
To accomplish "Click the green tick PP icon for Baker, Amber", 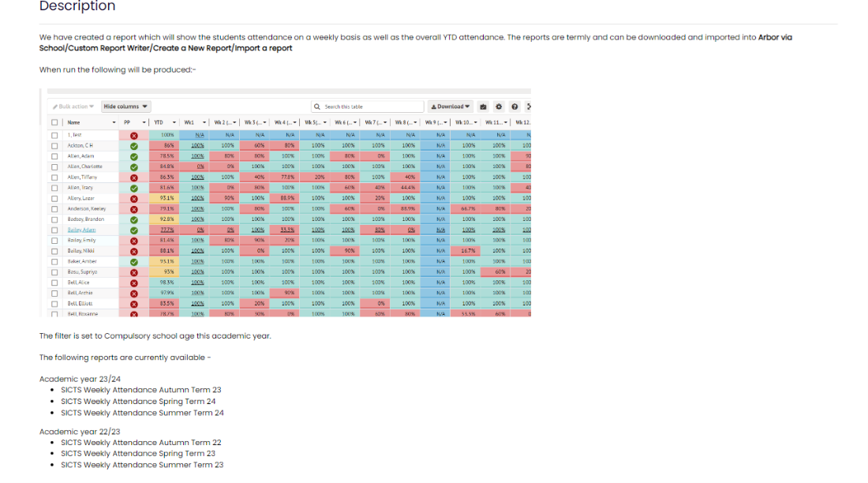I will [x=133, y=261].
